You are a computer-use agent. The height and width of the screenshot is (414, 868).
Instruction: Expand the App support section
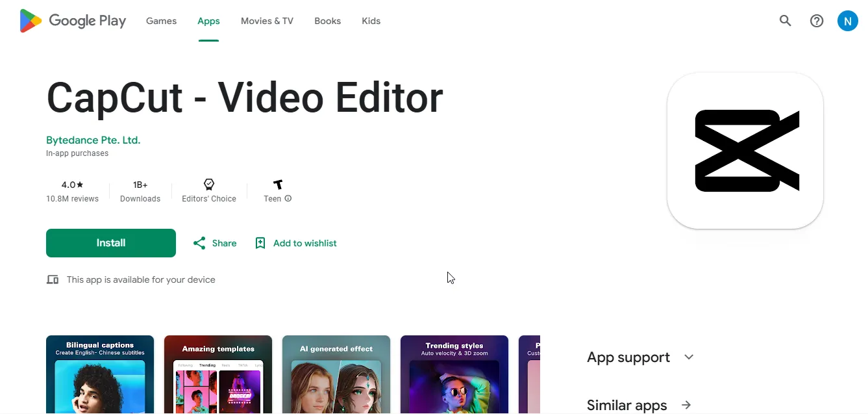coord(689,357)
